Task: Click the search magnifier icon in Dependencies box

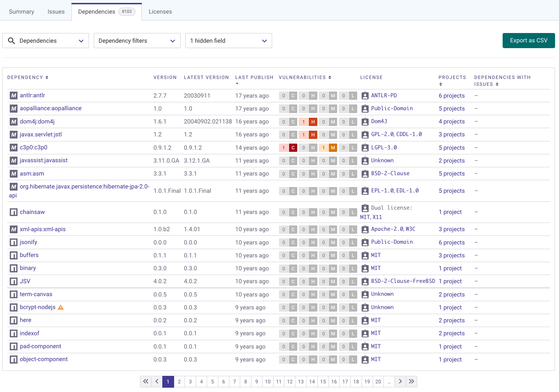Action: pyautogui.click(x=11, y=41)
